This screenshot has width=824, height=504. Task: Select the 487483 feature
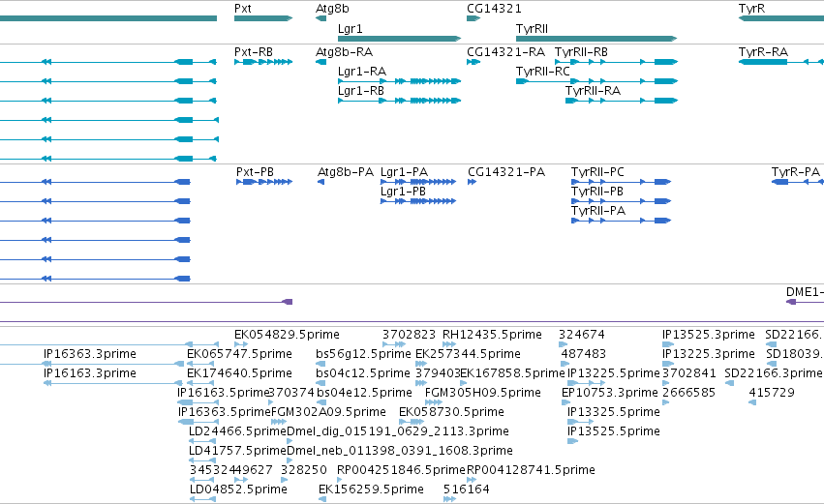point(565,364)
